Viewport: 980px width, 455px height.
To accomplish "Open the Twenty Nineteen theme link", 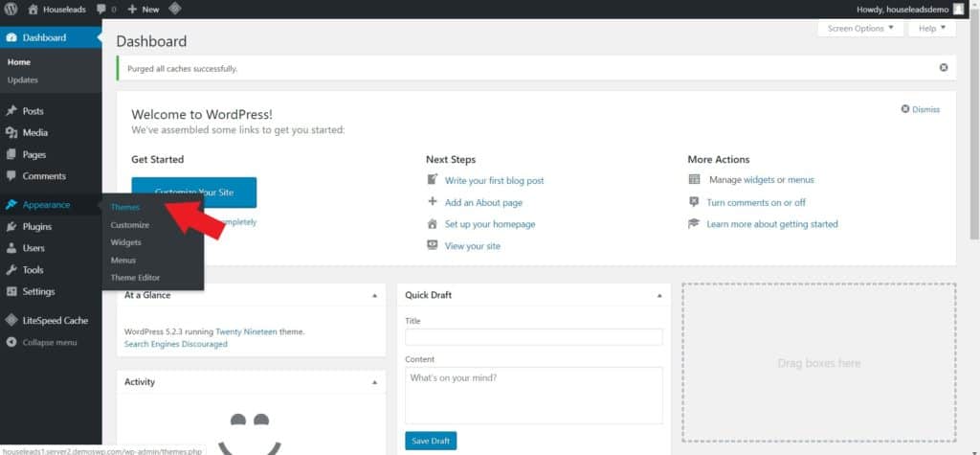I will click(x=244, y=331).
